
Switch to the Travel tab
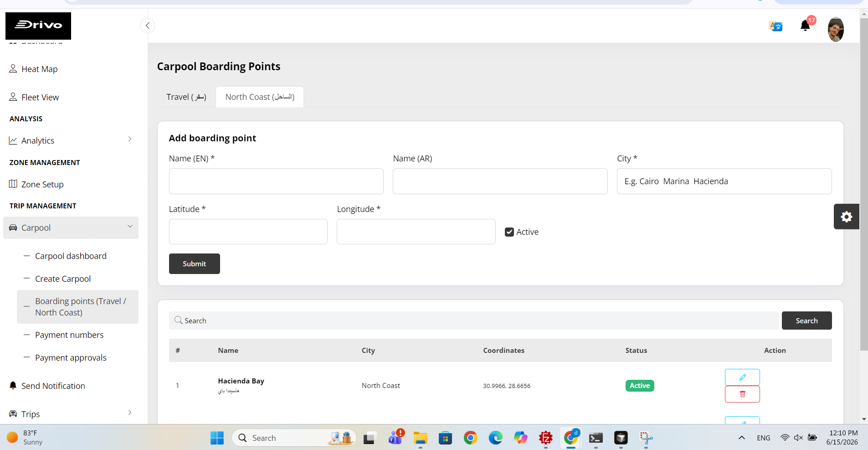pos(186,97)
